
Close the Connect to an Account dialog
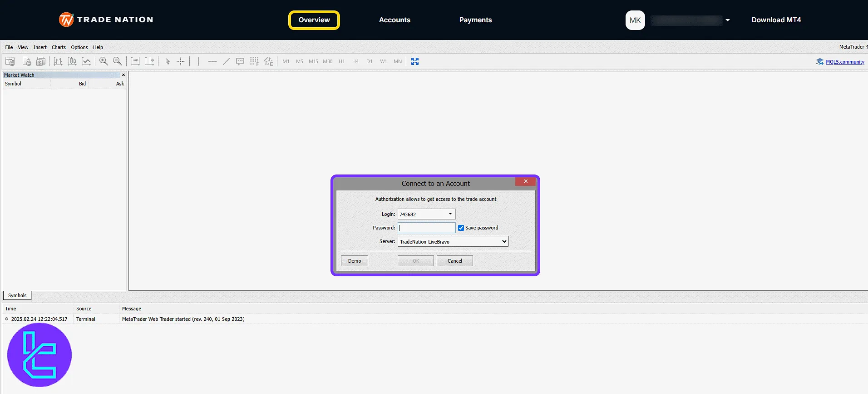tap(525, 181)
